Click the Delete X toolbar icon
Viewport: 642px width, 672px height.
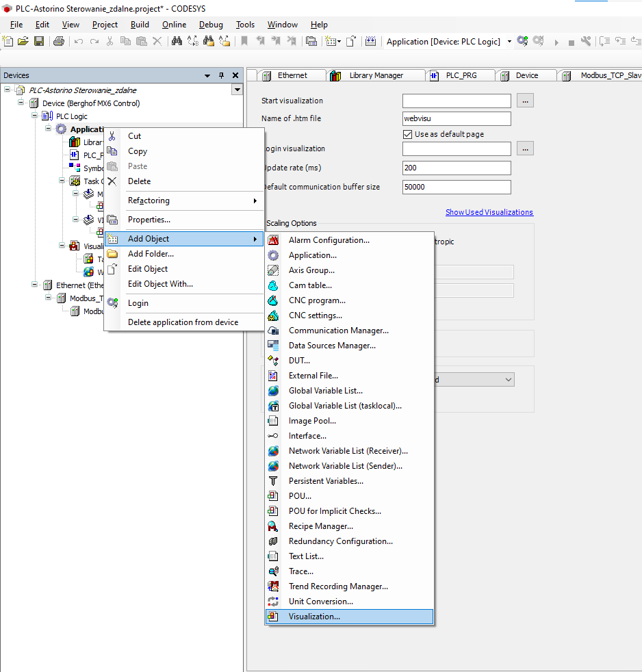pos(157,41)
